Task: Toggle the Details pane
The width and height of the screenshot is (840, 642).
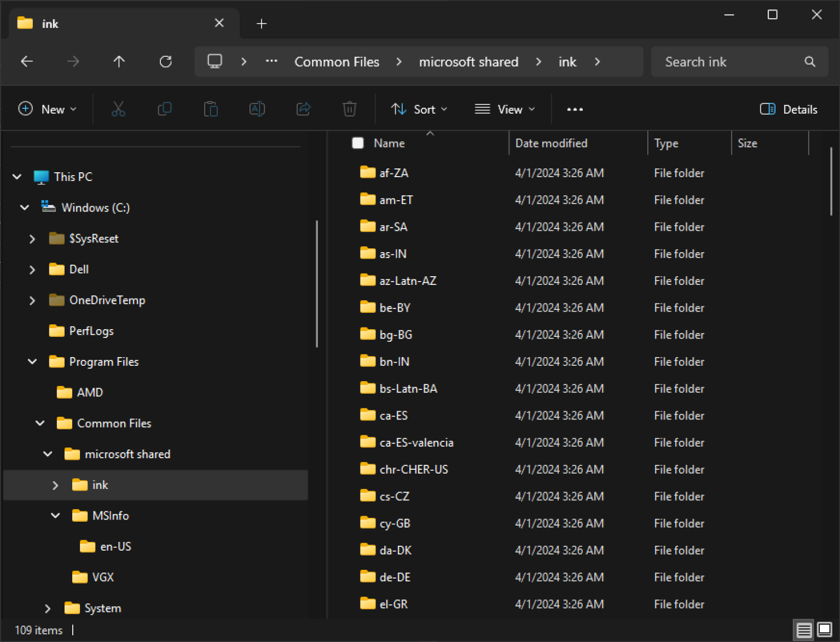Action: tap(788, 109)
